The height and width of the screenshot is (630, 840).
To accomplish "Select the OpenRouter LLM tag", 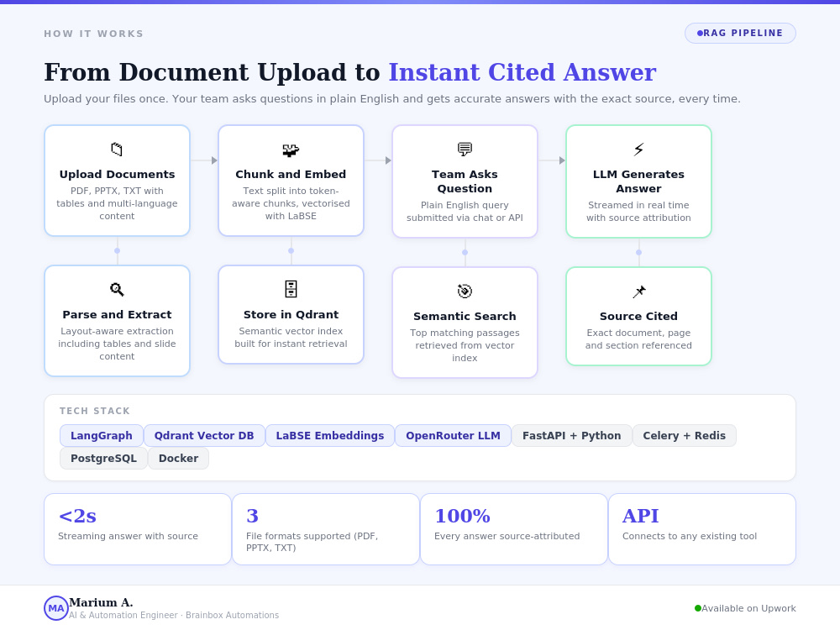I will click(x=453, y=435).
